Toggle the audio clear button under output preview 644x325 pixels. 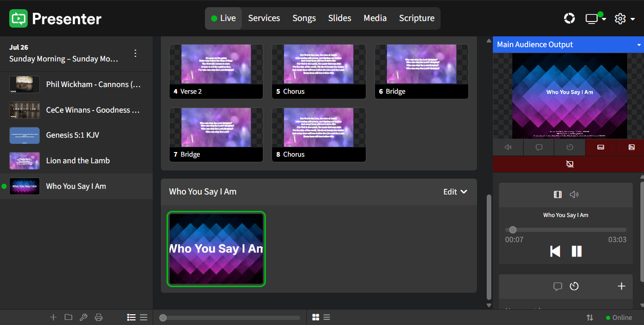pyautogui.click(x=508, y=147)
